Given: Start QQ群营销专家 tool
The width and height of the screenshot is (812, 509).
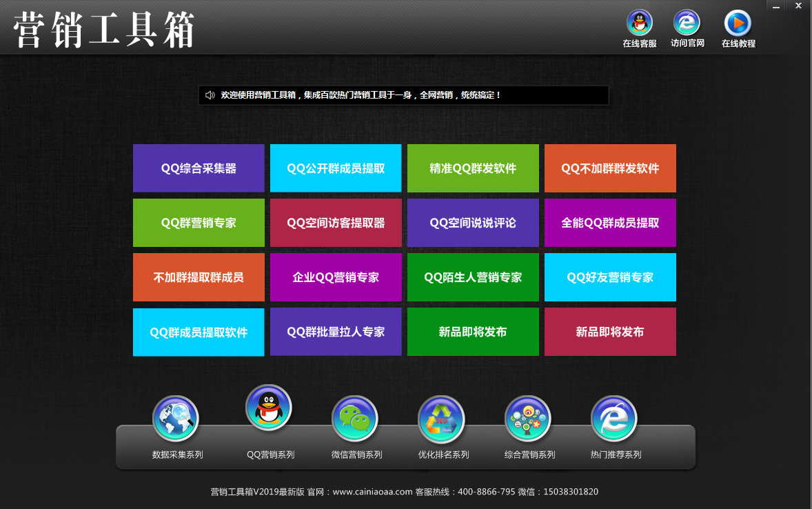Looking at the screenshot, I should click(199, 223).
